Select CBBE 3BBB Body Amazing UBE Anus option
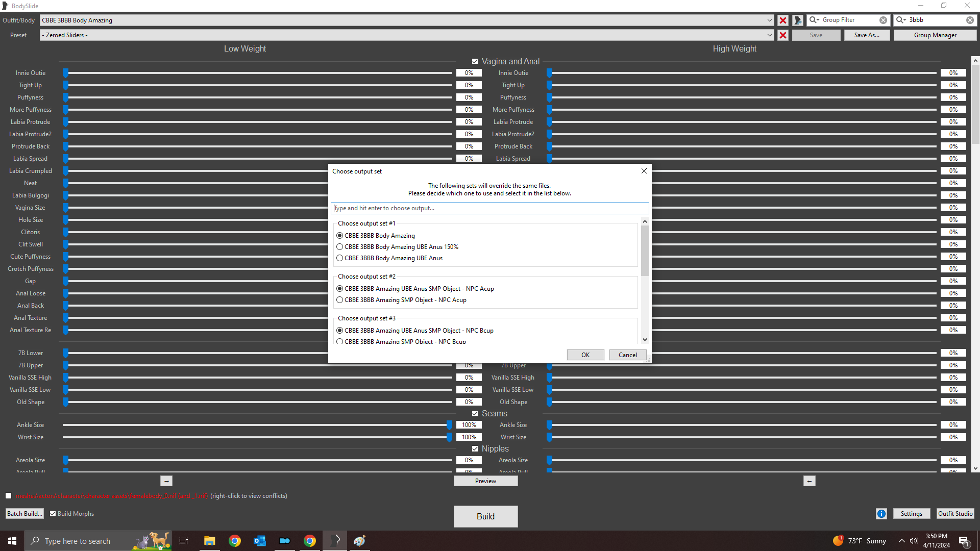 389,258
